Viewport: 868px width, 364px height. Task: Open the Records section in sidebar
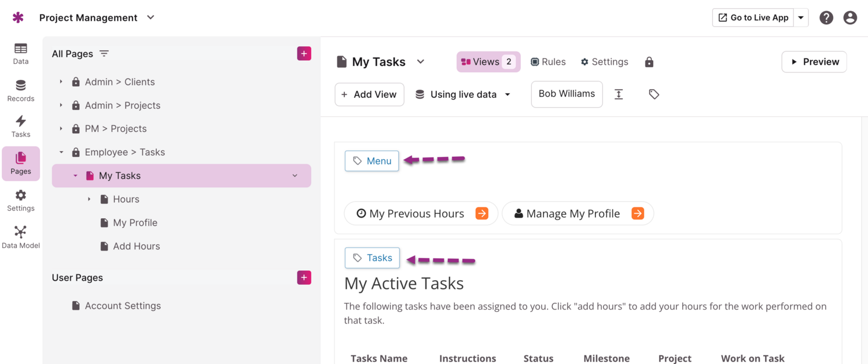[21, 90]
